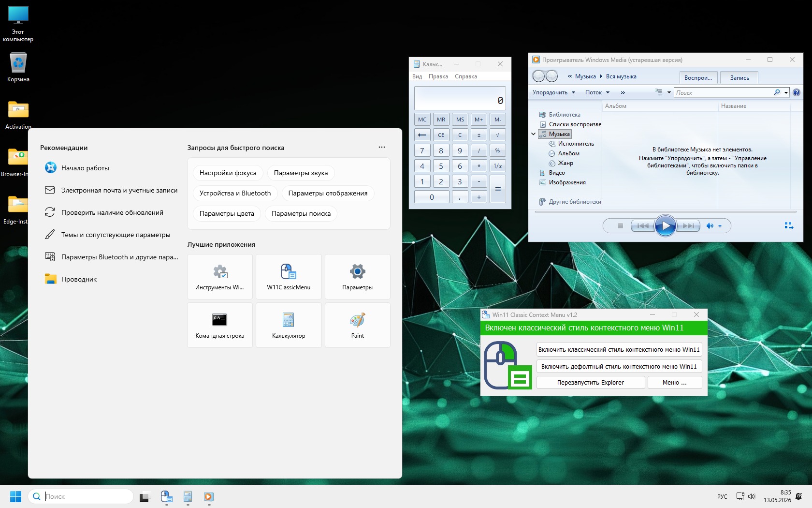This screenshot has height=508, width=812.
Task: Open Корзина desktop icon
Action: 18,67
